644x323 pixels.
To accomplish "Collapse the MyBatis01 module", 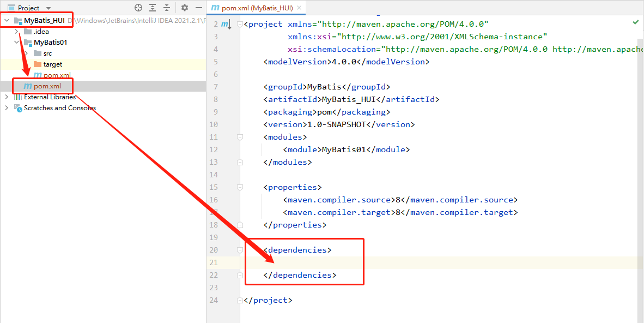I will click(16, 43).
